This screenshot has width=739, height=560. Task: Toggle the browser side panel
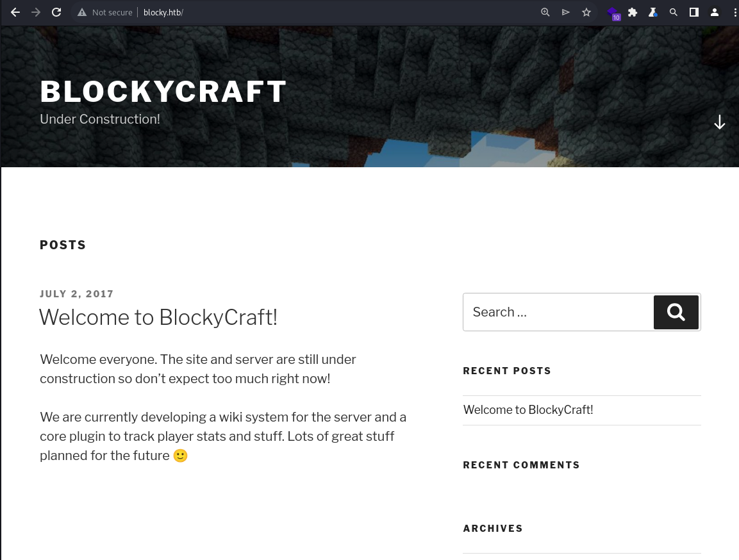(x=693, y=12)
